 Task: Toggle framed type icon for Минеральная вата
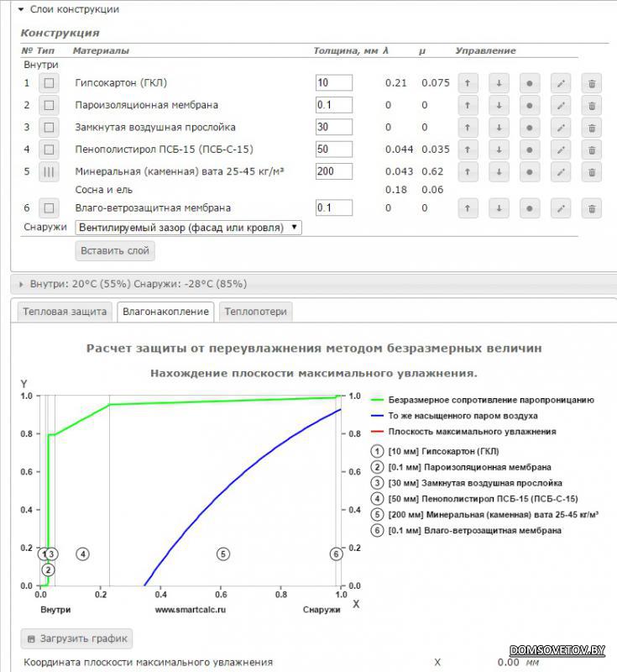[49, 172]
